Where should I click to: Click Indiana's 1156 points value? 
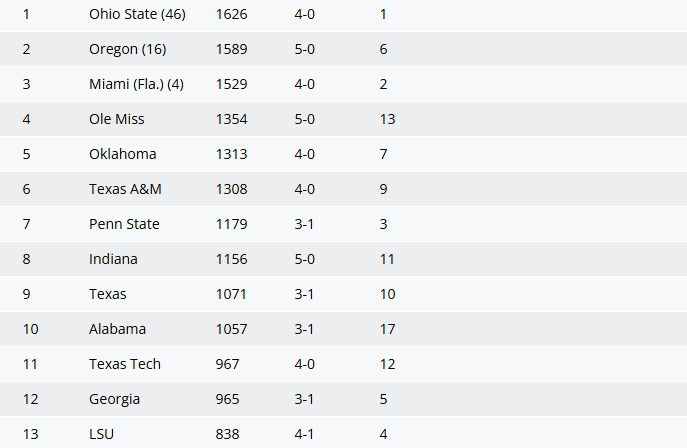(231, 259)
